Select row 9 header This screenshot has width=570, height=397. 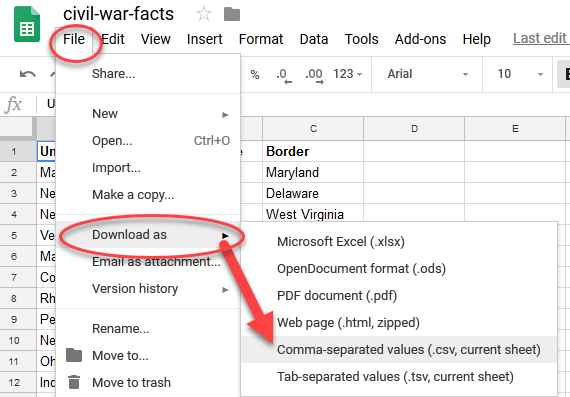(18, 320)
